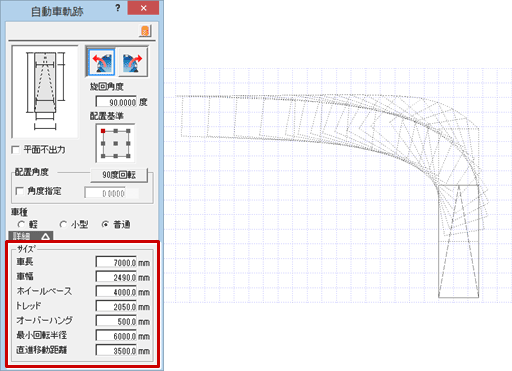Select the left turn direction icon
Screen dimensions: 512x371
point(101,62)
